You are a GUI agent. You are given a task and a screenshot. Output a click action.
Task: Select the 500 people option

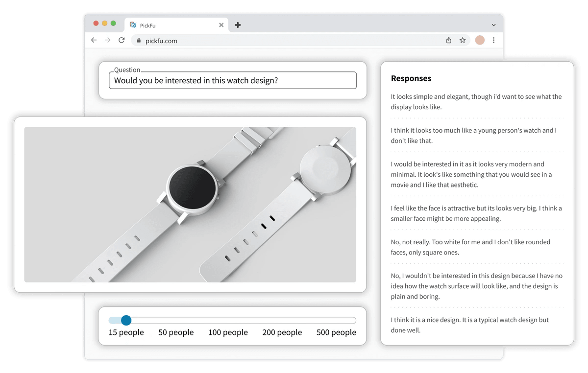pyautogui.click(x=336, y=332)
